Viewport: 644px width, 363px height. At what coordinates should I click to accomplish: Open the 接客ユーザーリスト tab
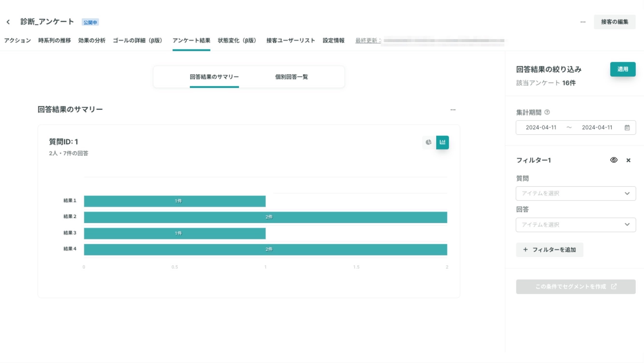coord(291,41)
